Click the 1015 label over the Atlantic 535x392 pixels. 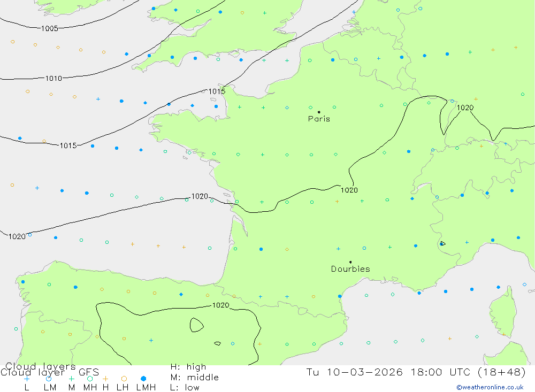[68, 145]
